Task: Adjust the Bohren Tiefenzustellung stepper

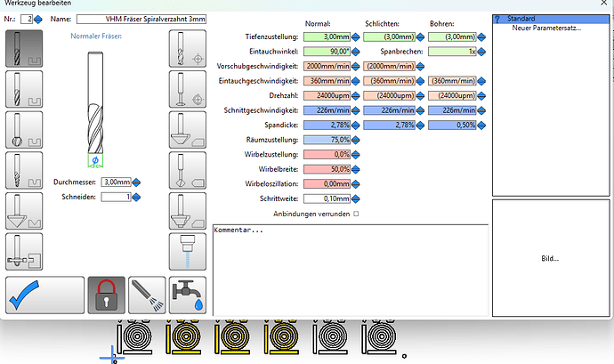Action: (481, 36)
